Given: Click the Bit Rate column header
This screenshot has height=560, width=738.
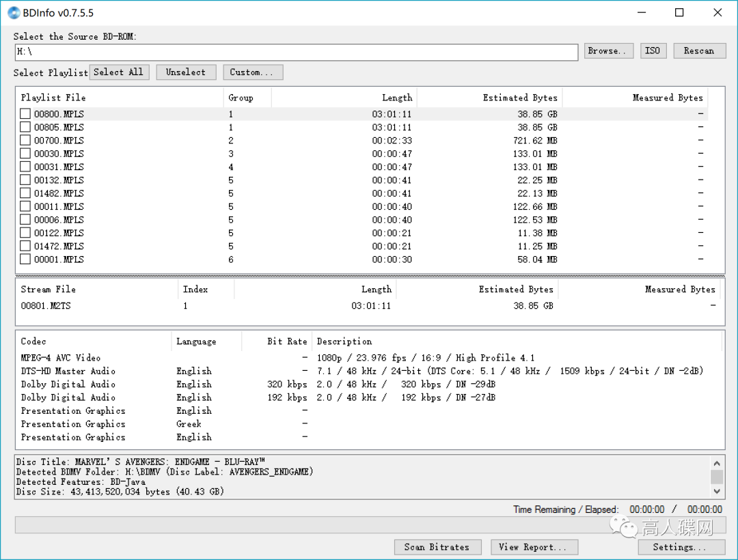Looking at the screenshot, I should tap(277, 341).
